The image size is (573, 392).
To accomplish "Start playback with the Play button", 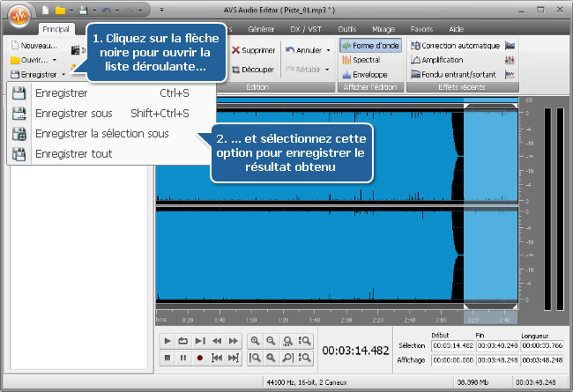I will click(x=167, y=341).
